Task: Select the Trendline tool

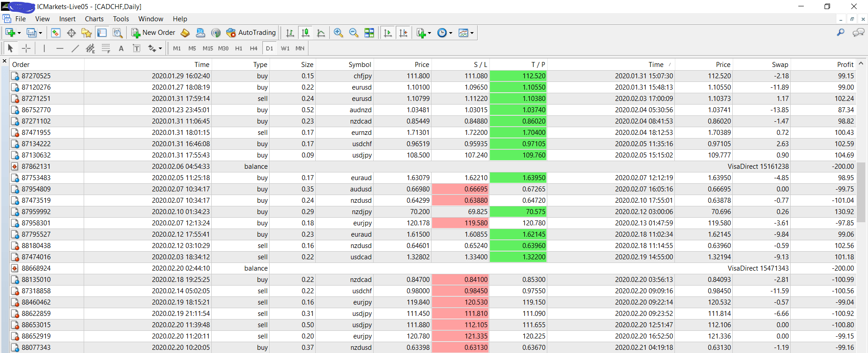Action: click(x=75, y=48)
